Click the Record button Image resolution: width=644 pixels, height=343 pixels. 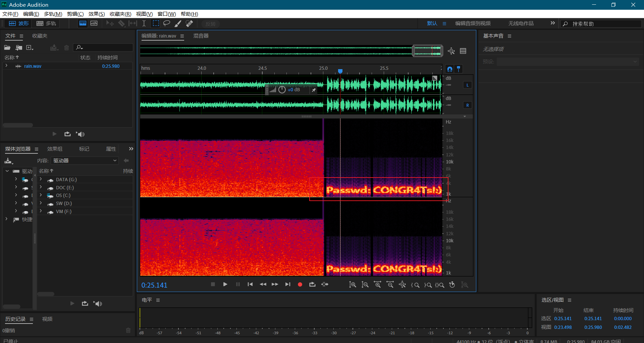click(x=300, y=284)
